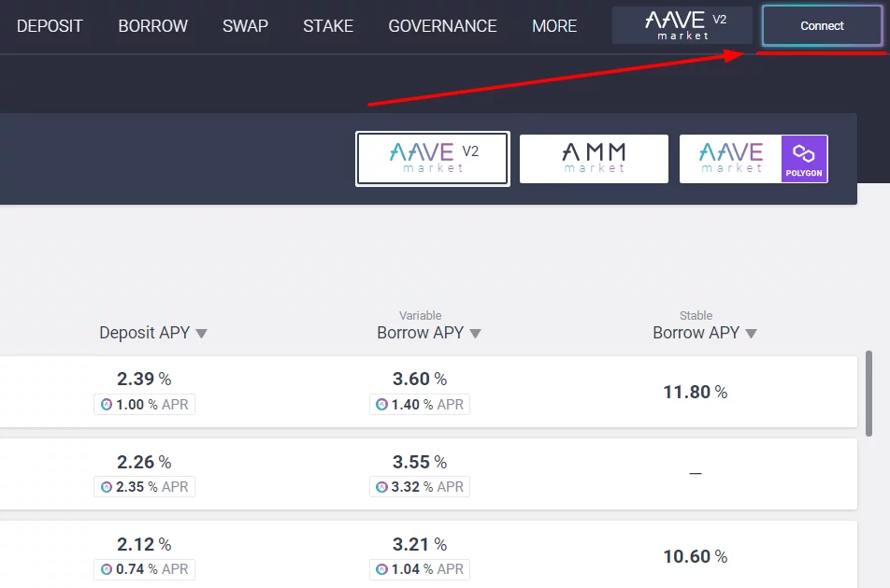Screen dimensions: 890x588
Task: Expand the MORE menu
Action: pyautogui.click(x=554, y=26)
